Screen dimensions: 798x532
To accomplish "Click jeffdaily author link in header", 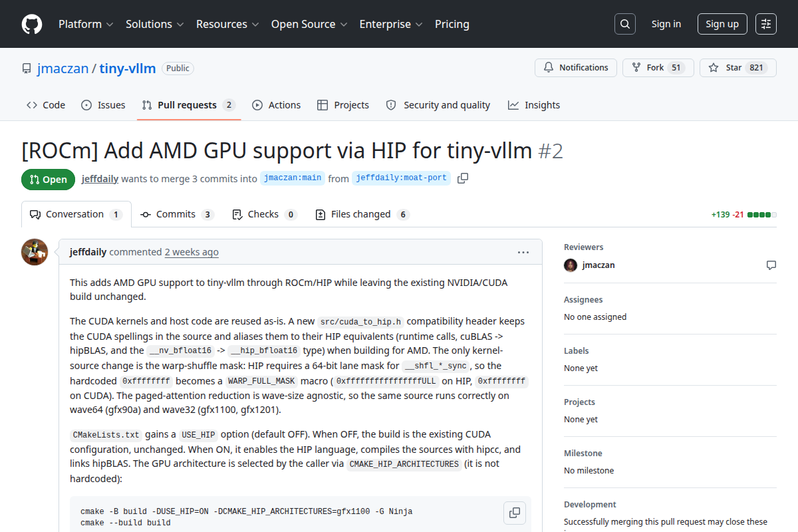I will (x=100, y=178).
